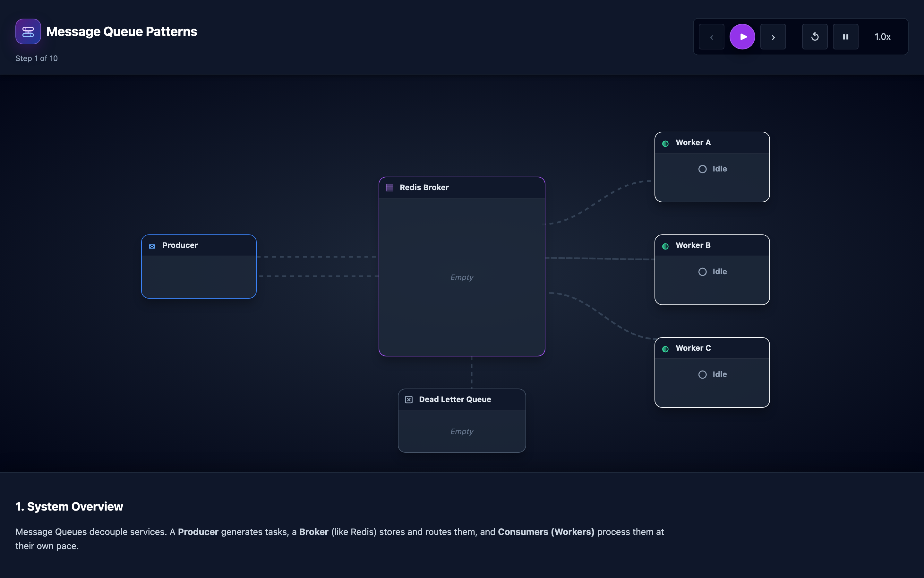Viewport: 924px width, 578px height.
Task: Go to the previous step arrow
Action: coord(711,37)
